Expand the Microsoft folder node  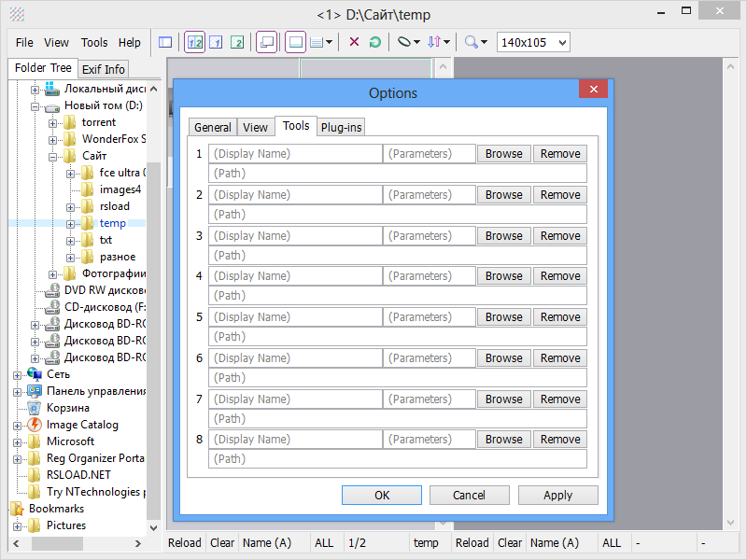[x=17, y=442]
